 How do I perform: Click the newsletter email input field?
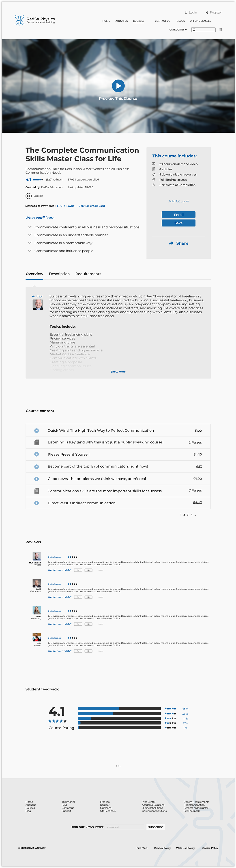[x=124, y=827]
